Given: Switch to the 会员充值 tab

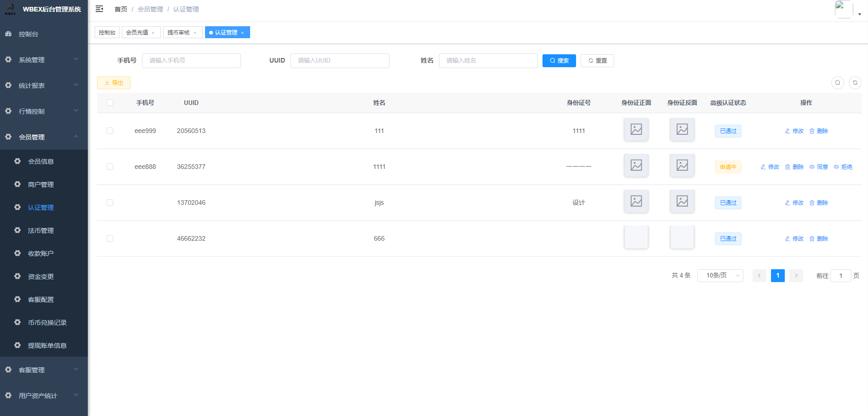Looking at the screenshot, I should (x=137, y=33).
